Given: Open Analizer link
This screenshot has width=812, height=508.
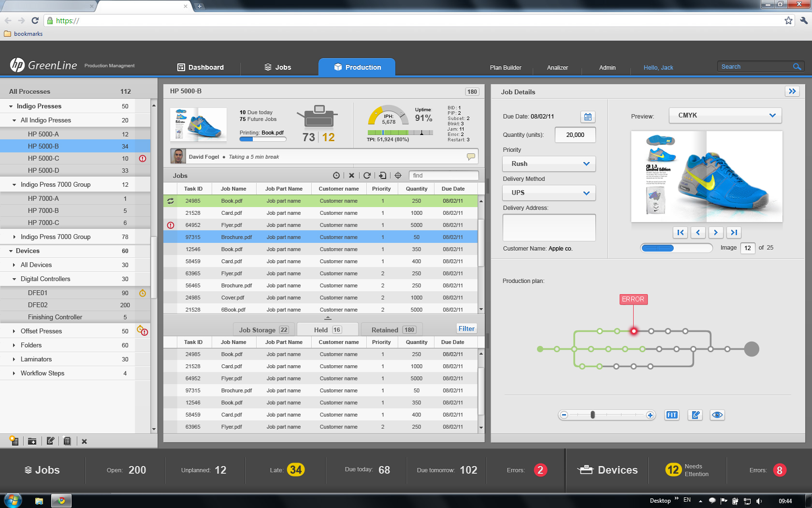Looking at the screenshot, I should coord(557,68).
